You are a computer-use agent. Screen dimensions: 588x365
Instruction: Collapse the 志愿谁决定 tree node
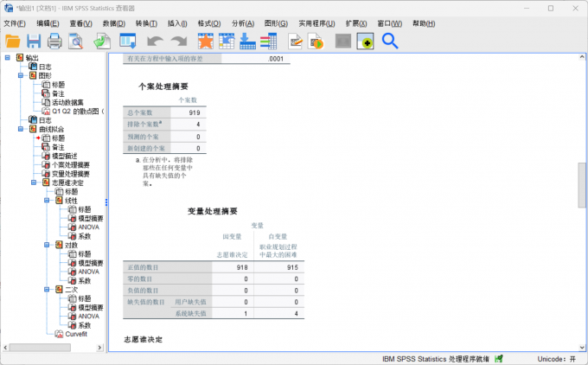[34, 182]
